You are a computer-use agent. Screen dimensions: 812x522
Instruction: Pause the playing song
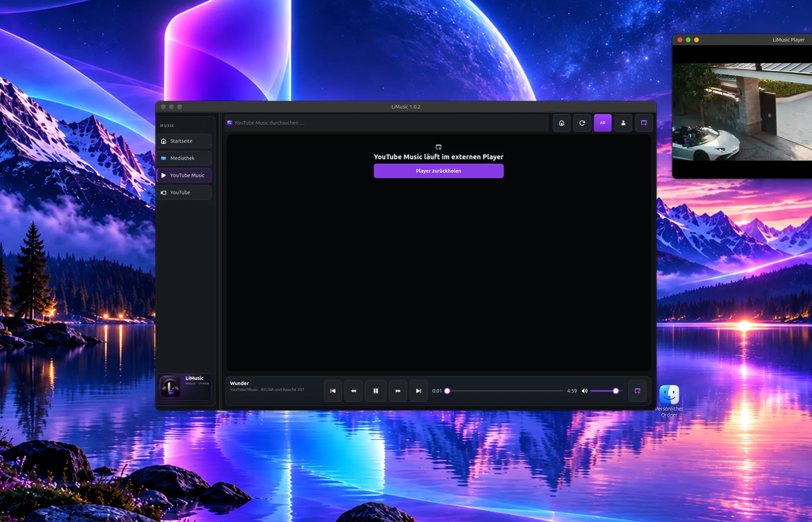point(376,391)
